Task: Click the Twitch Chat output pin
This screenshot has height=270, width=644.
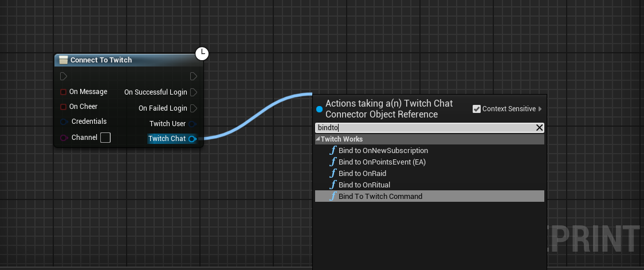Action: tap(192, 139)
